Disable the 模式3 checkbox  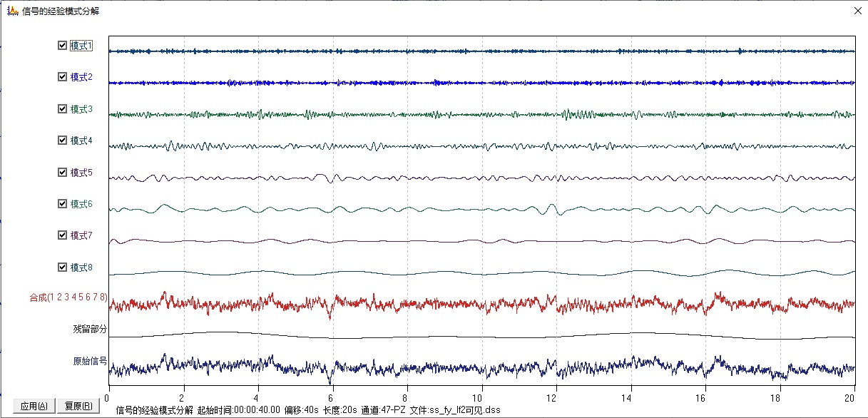click(63, 109)
